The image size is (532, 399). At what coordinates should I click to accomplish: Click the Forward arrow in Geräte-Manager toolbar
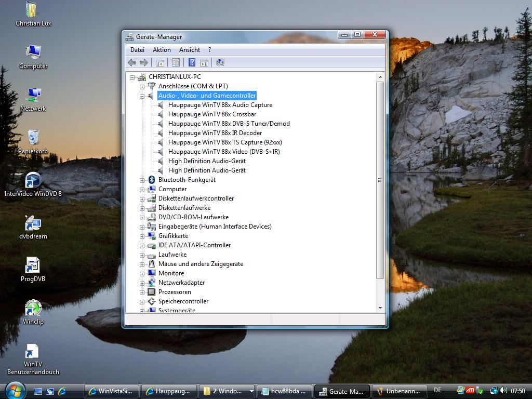(x=144, y=62)
